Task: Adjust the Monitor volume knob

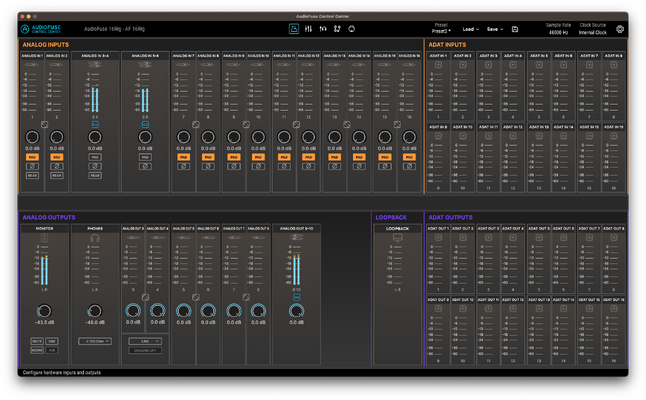Action: tap(44, 311)
